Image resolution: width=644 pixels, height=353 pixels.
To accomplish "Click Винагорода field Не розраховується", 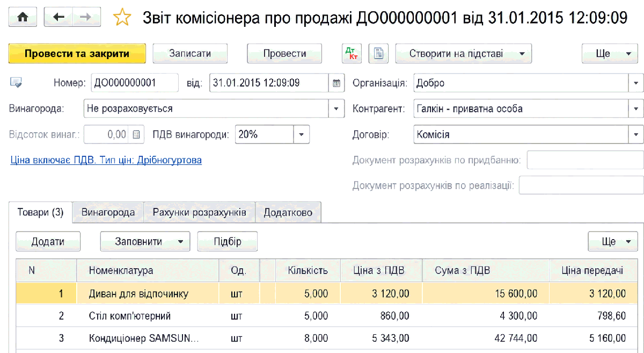I will click(207, 109).
